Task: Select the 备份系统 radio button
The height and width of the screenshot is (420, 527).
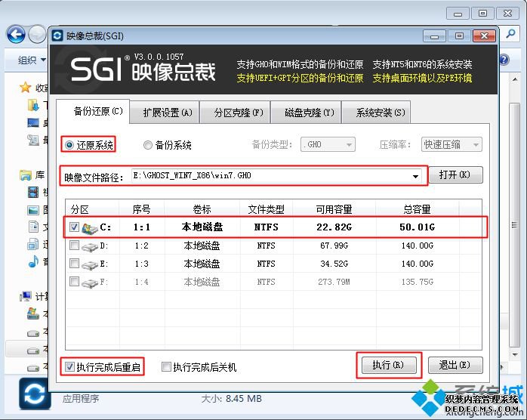Action: click(x=147, y=145)
